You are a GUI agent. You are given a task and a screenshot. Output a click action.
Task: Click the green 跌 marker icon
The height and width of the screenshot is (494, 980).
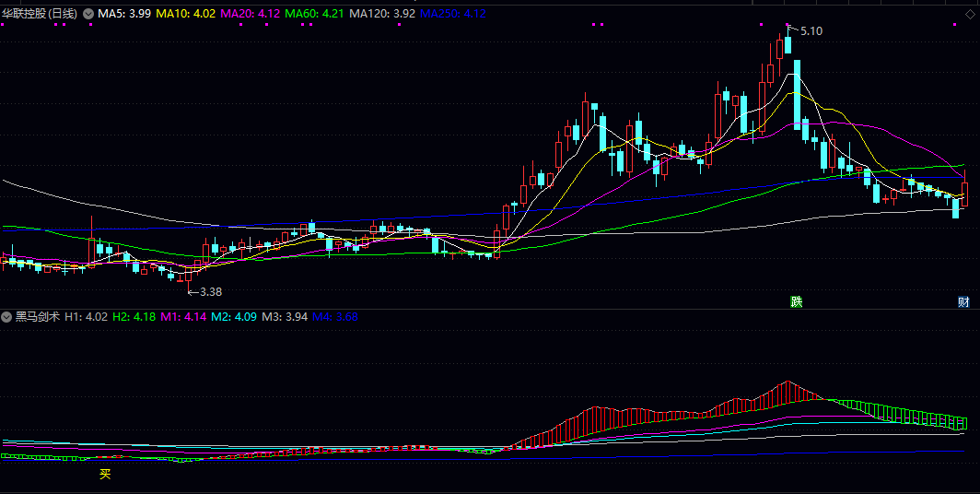[796, 302]
